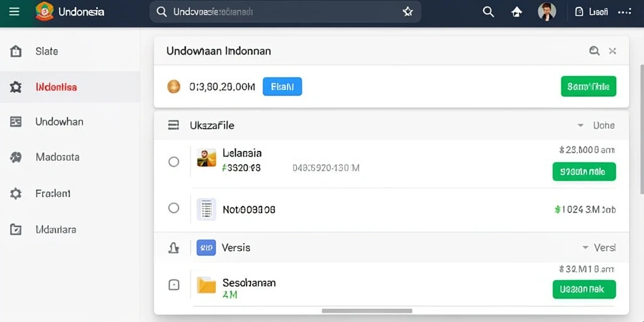The height and width of the screenshot is (322, 644).
Task: Click the amount above Lelanaia's green button
Action: coord(587,150)
